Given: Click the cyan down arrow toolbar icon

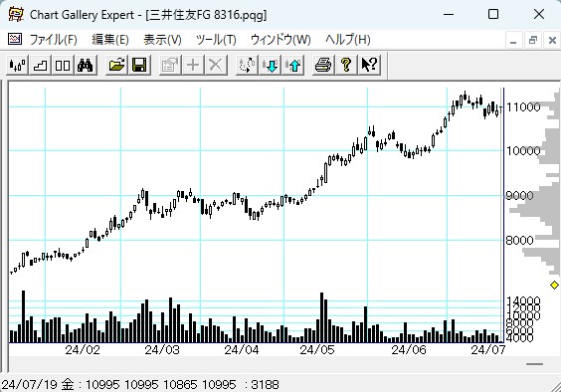Looking at the screenshot, I should 271,65.
